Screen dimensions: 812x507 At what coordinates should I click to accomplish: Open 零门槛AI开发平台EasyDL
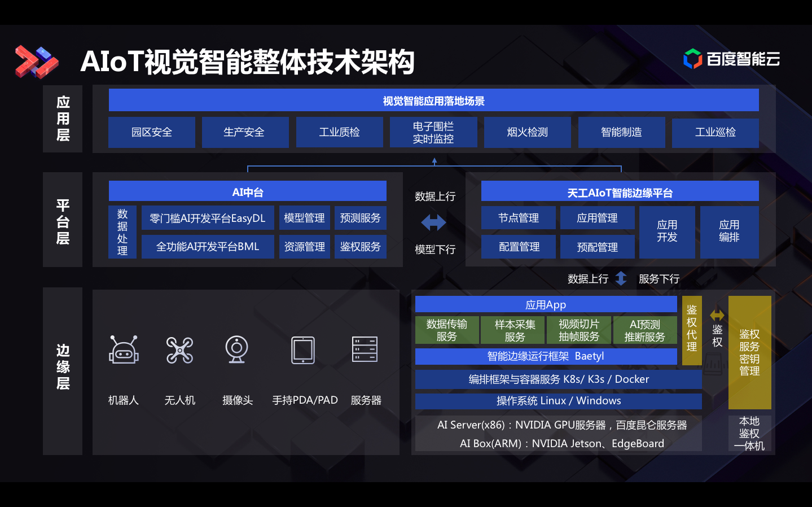point(208,217)
